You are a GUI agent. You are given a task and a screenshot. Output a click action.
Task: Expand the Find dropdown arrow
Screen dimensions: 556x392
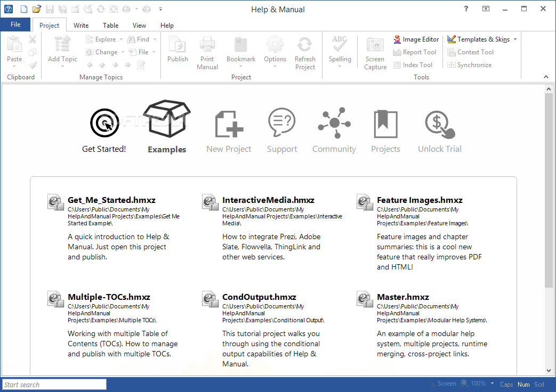pos(155,39)
